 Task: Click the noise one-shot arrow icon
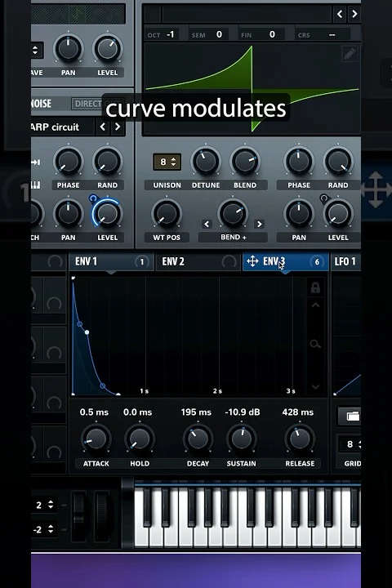(x=36, y=162)
